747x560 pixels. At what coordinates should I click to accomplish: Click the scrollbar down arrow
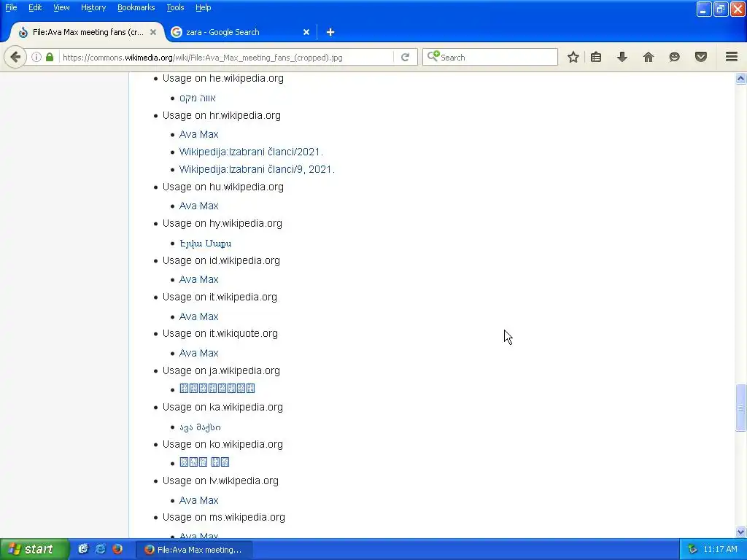[x=741, y=532]
